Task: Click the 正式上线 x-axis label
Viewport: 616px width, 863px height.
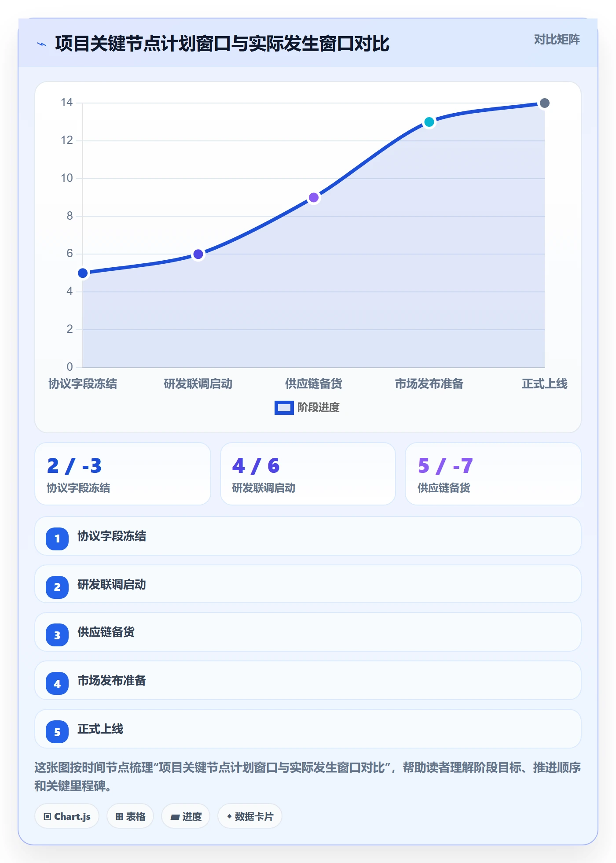Action: (x=544, y=384)
